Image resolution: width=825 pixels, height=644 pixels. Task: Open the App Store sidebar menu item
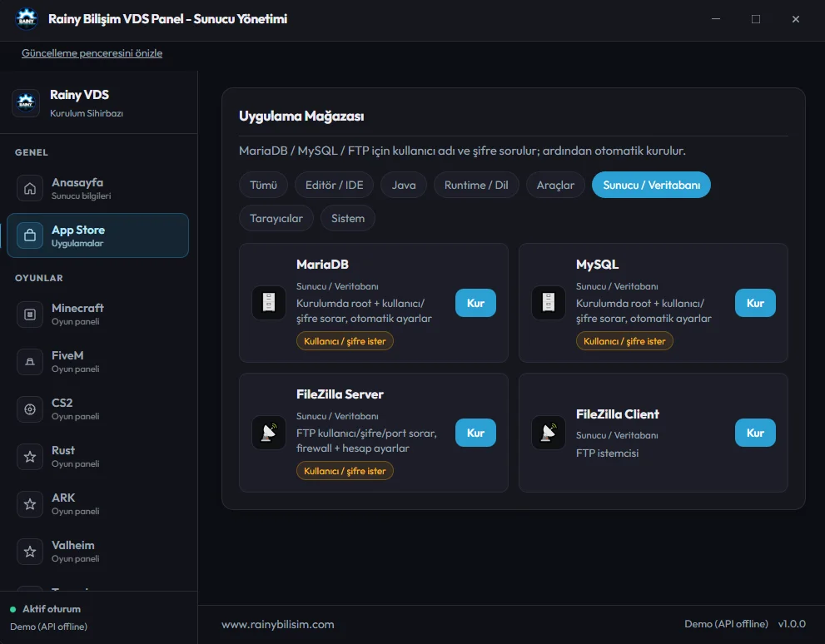click(x=98, y=235)
